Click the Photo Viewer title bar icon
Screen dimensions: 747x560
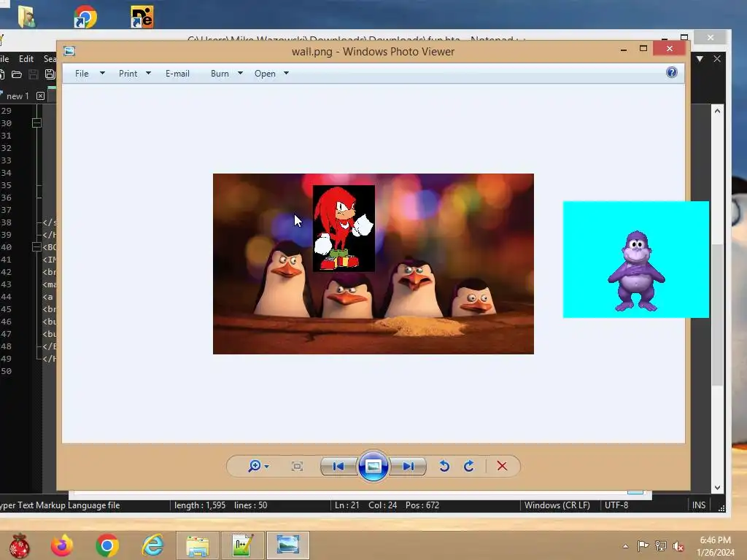click(69, 52)
